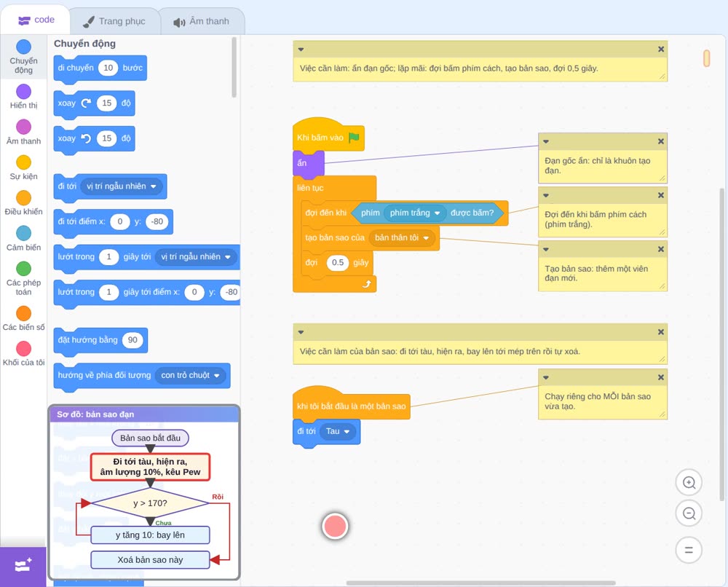
Task: Select the Các biến số category
Action: pyautogui.click(x=23, y=318)
